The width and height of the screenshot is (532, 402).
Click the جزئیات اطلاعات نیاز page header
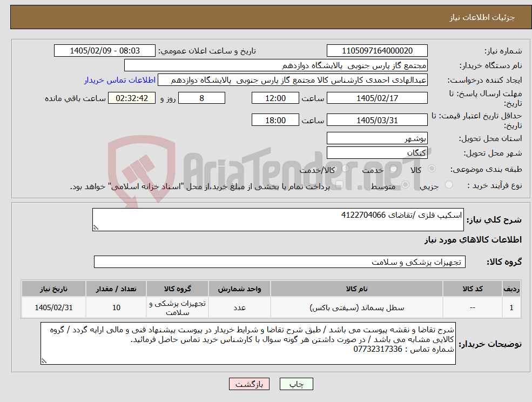tap(482, 17)
